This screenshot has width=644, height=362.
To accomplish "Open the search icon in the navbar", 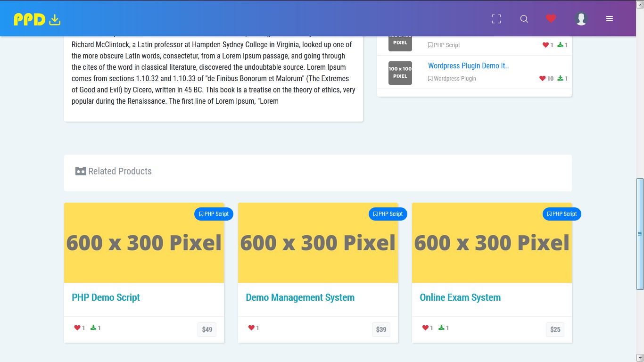I will click(524, 19).
